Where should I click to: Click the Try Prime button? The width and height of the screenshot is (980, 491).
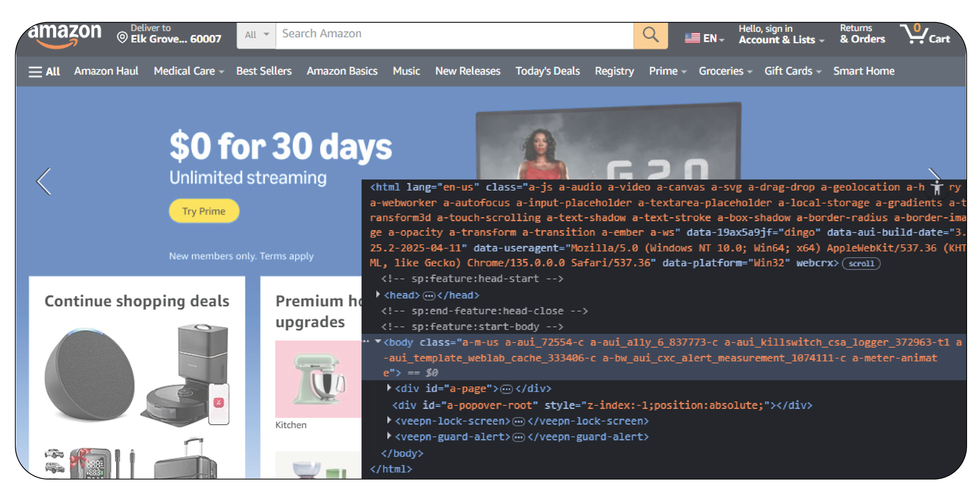[x=204, y=211]
